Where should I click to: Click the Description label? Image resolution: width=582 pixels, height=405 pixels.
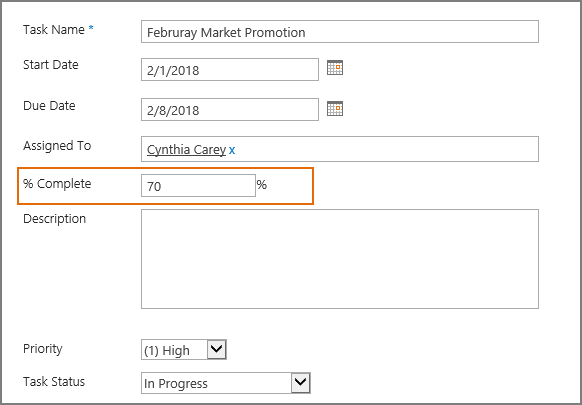click(x=55, y=219)
